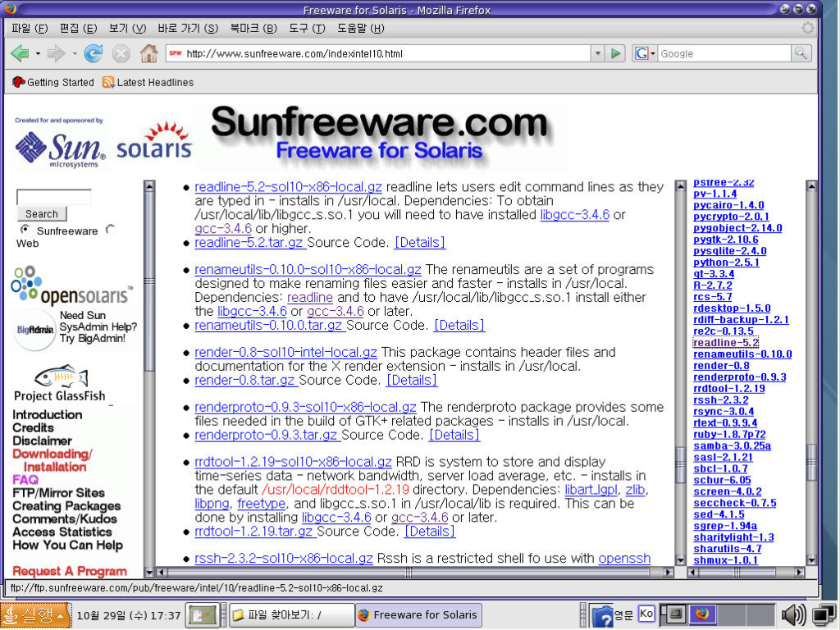Click the network monitor icon in tray
The width and height of the screenshot is (840, 630).
(x=823, y=615)
